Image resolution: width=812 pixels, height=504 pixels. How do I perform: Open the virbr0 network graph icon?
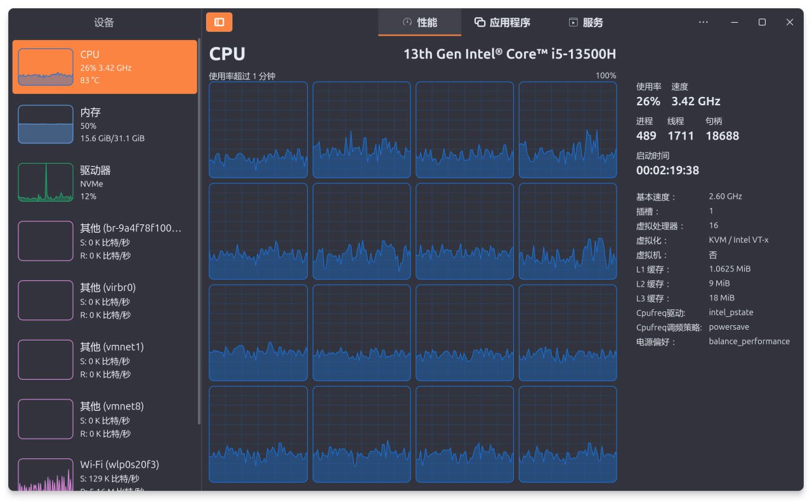coord(46,300)
